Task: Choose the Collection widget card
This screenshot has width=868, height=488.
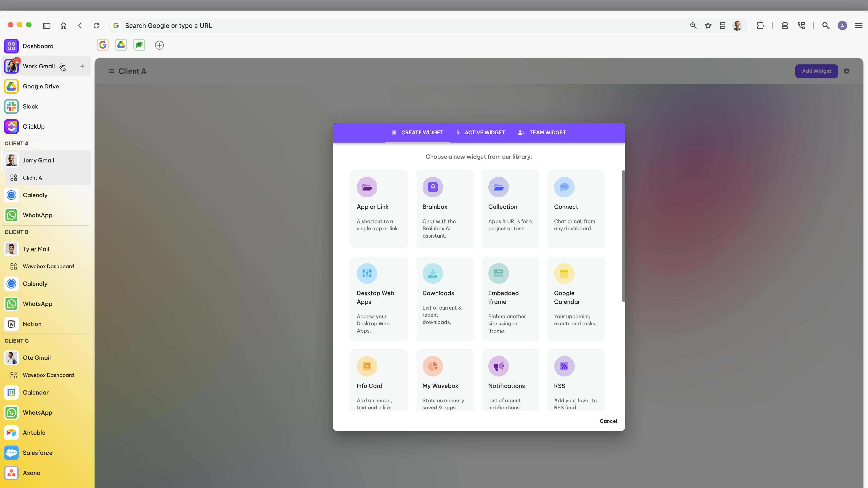Action: point(510,209)
